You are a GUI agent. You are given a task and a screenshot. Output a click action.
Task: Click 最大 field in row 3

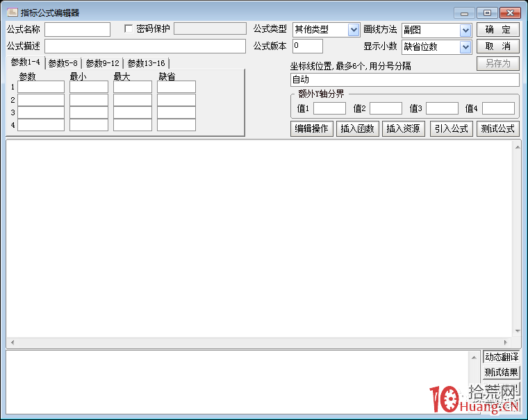pos(133,112)
